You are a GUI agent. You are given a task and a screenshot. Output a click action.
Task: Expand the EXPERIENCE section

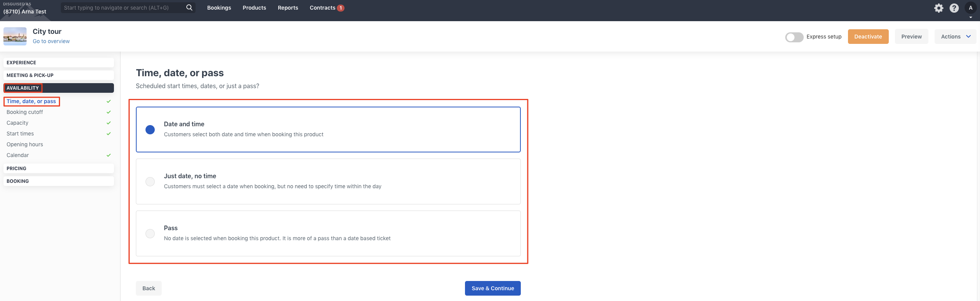point(59,62)
